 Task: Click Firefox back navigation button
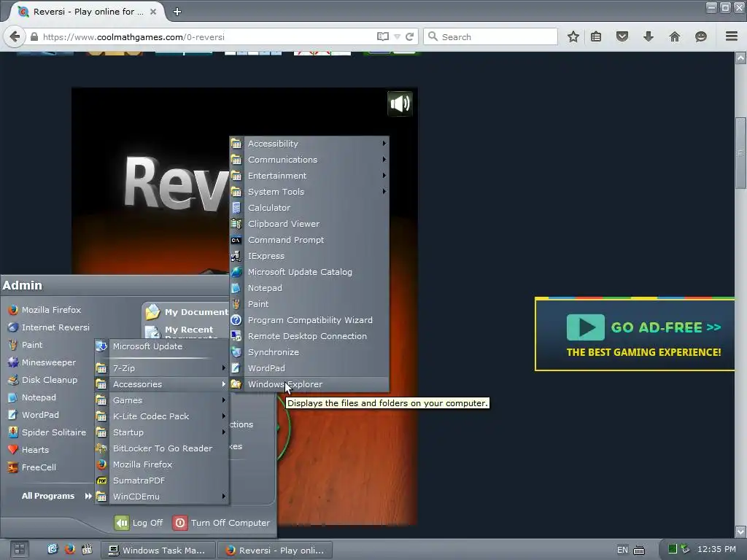[x=15, y=36]
